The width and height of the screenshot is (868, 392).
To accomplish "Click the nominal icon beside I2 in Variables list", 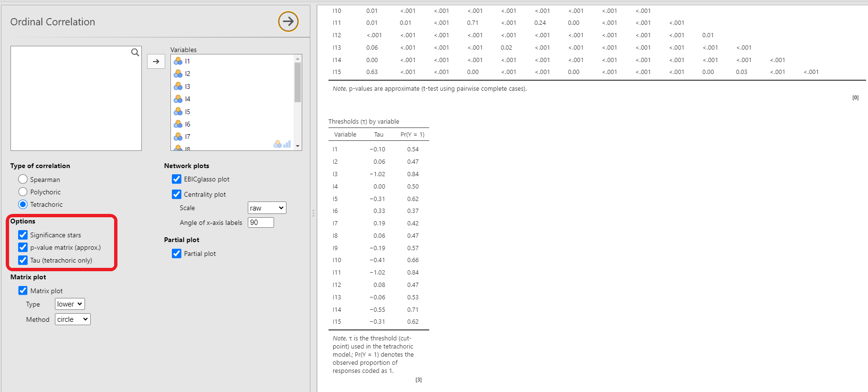I will pyautogui.click(x=178, y=74).
